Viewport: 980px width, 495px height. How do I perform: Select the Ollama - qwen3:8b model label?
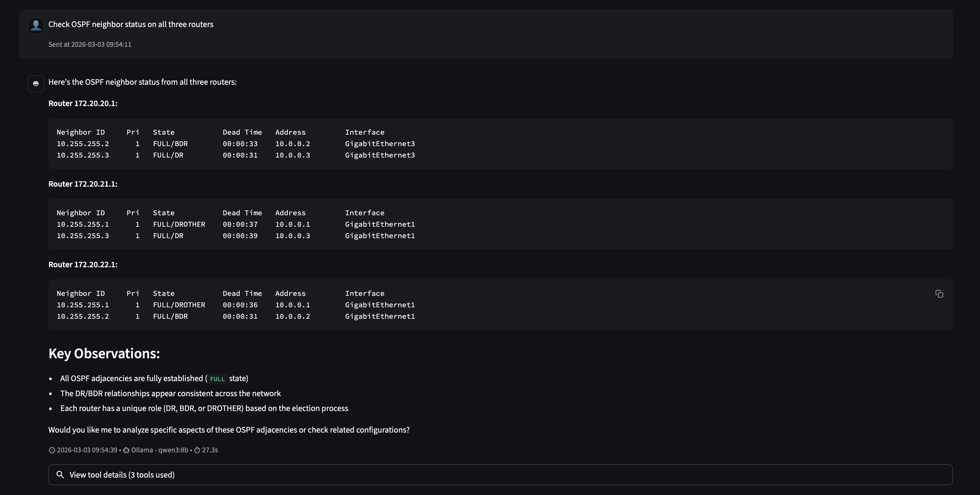tap(160, 450)
